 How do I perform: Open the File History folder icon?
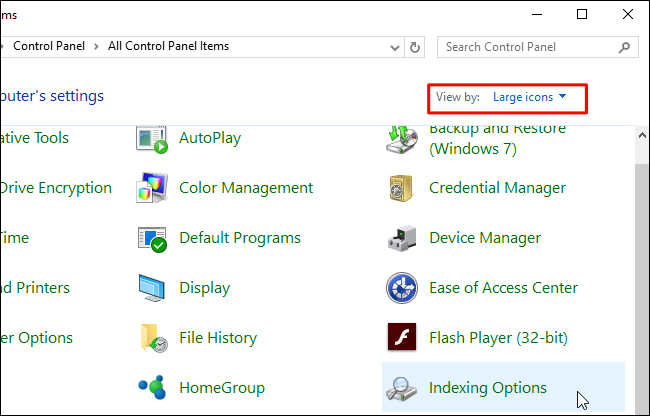[151, 338]
